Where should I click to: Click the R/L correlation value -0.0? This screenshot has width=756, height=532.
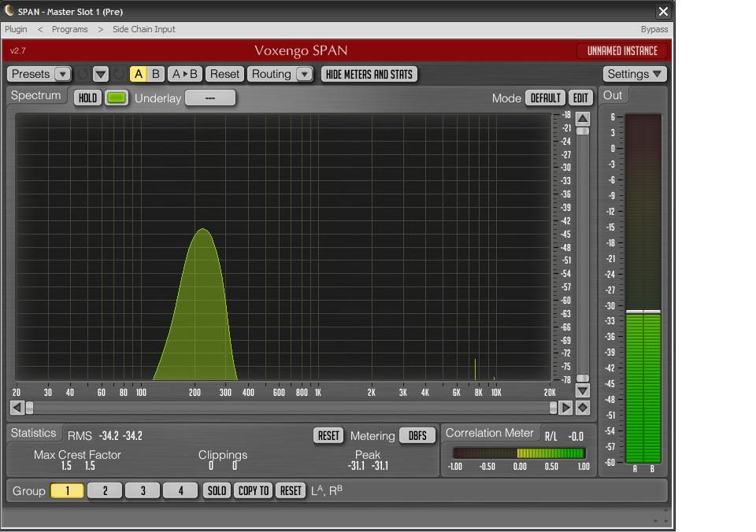(576, 436)
